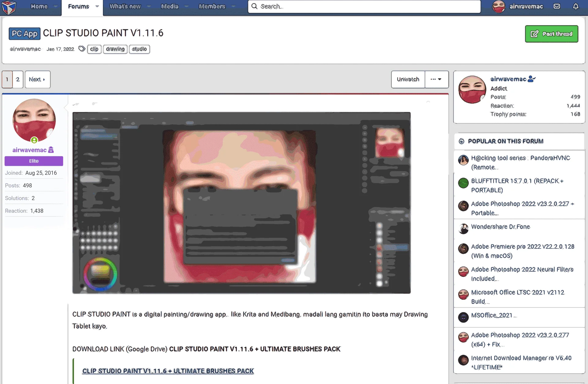Screen dimensions: 588x384
Task: Click avatar beside Microsoft Office LTSC 2021 thread
Action: point(463,295)
